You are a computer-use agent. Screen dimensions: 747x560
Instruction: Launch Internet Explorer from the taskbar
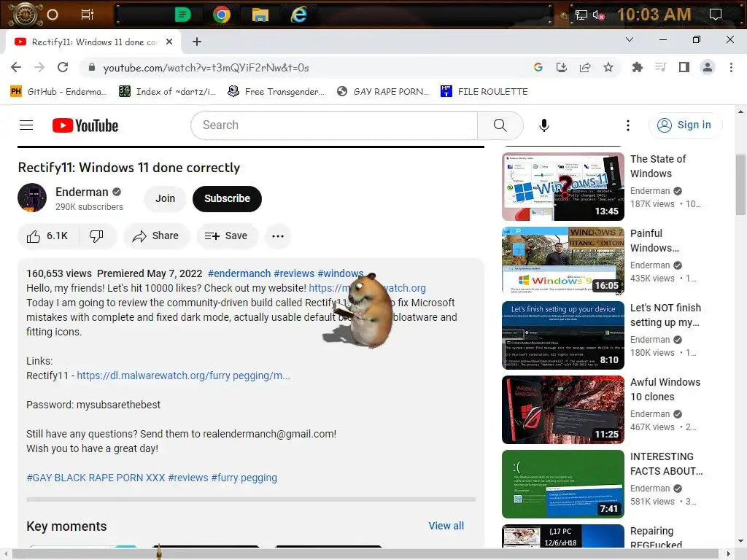point(298,15)
